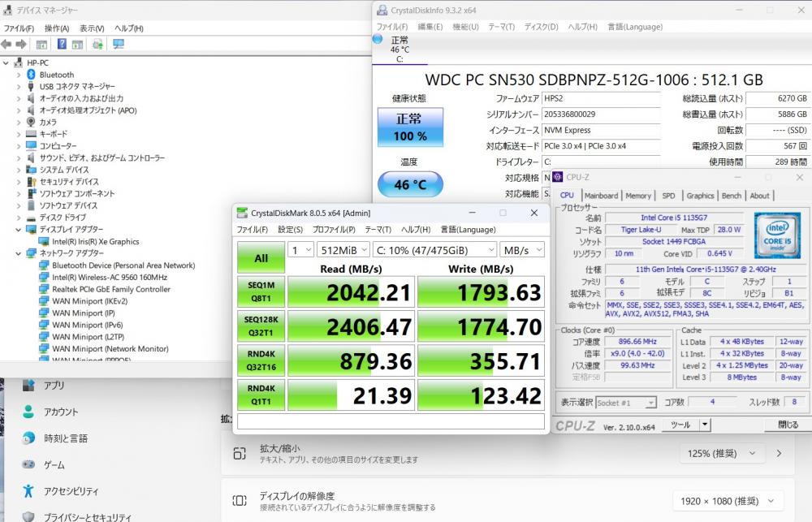Image resolution: width=812 pixels, height=522 pixels.
Task: Click the scale icon beside 拡大/縮小 setting
Action: 240,454
